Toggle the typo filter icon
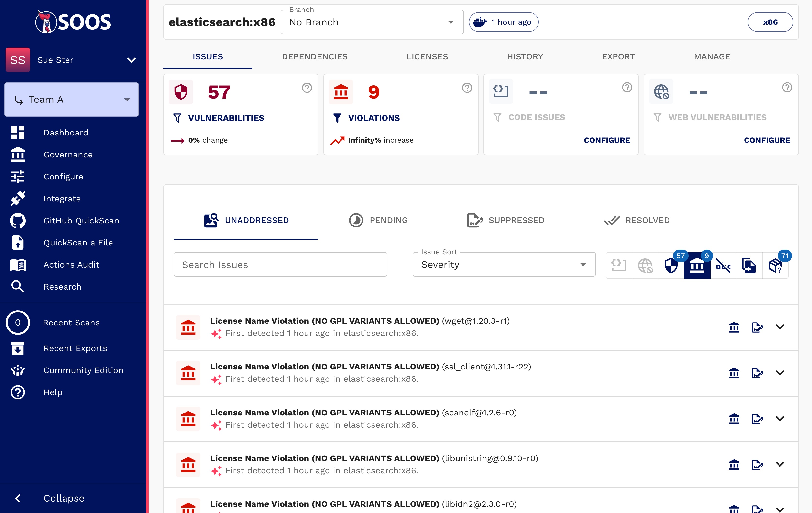 point(723,266)
